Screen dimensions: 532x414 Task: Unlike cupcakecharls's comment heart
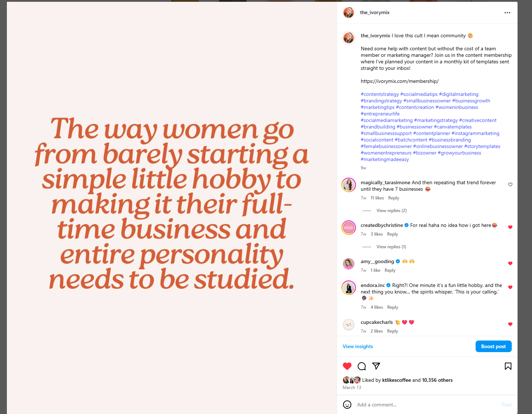(510, 324)
